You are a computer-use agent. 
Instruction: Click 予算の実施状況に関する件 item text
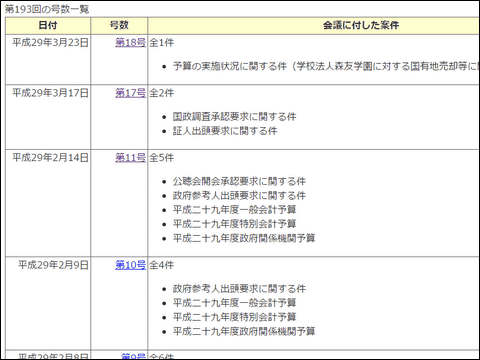tap(230, 66)
